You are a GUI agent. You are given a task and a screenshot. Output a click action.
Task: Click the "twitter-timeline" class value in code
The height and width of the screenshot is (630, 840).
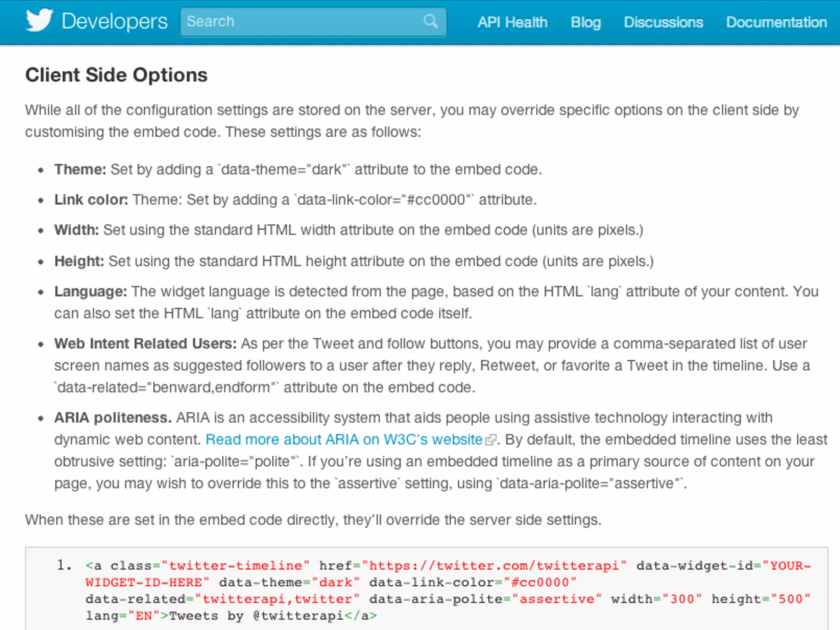pos(235,566)
